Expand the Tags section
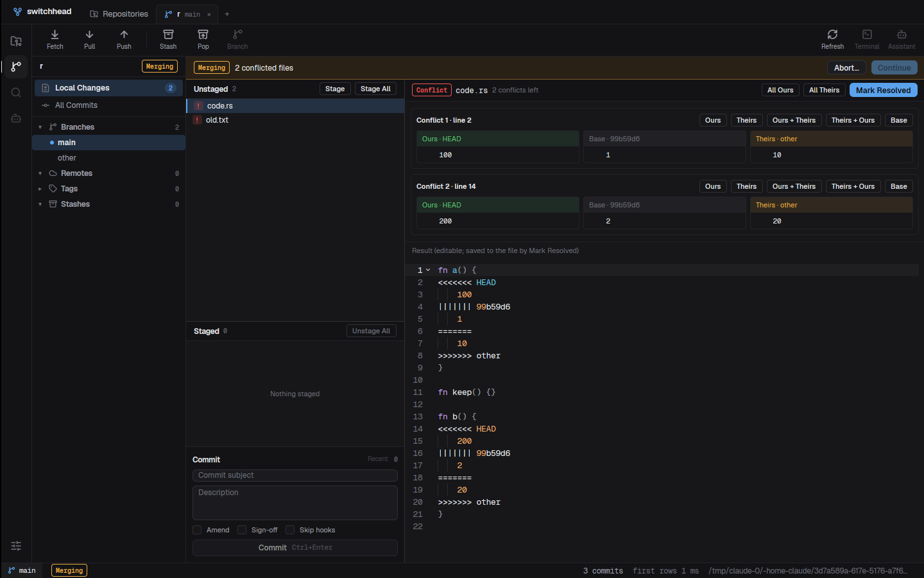The width and height of the screenshot is (924, 578). pyautogui.click(x=40, y=189)
